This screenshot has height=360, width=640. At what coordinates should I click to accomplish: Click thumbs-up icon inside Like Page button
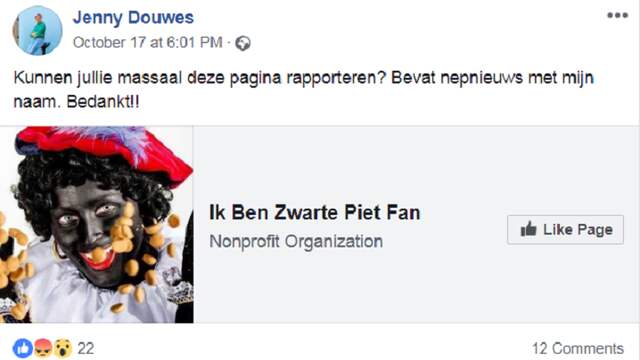click(529, 229)
